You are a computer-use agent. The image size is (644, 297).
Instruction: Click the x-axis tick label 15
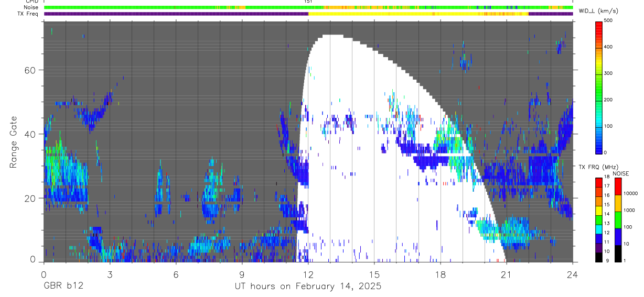374,274
